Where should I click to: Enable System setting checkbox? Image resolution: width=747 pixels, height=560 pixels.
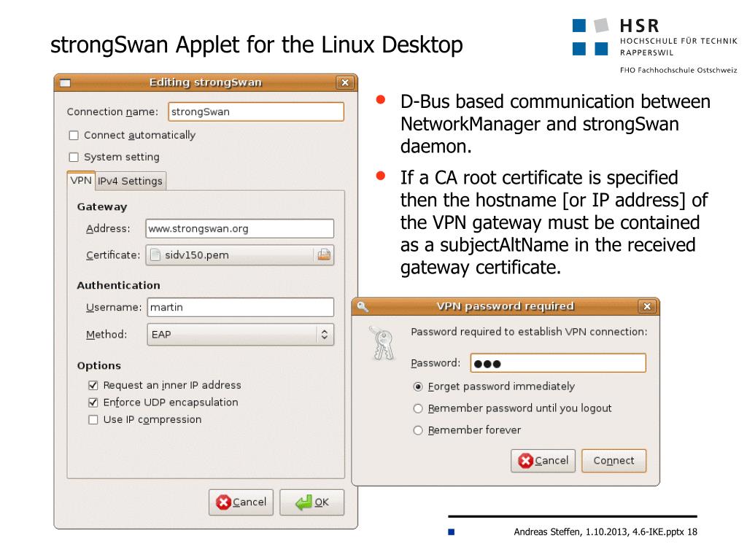(x=74, y=157)
